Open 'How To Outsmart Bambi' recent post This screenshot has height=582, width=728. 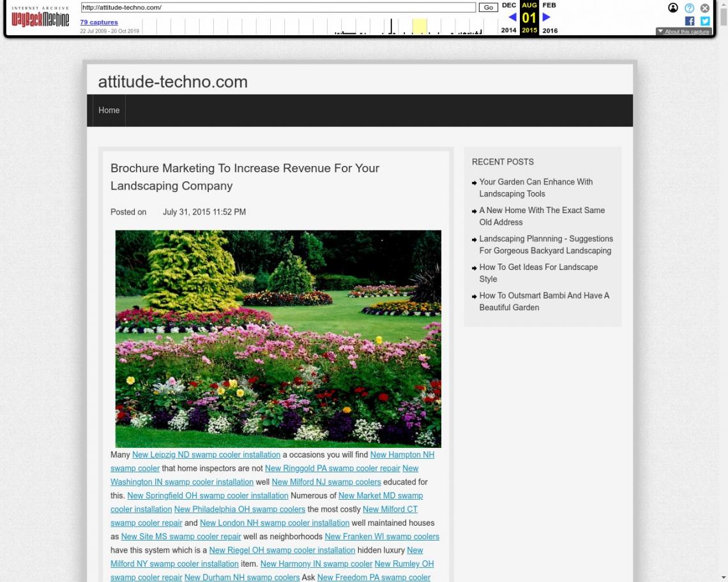tap(544, 301)
